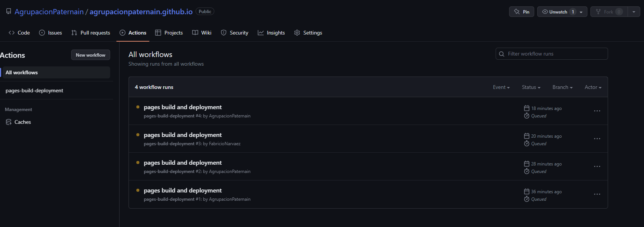Viewport: 644px width, 227px height.
Task: Click calendar icon next to 20 minutes ago
Action: click(527, 136)
